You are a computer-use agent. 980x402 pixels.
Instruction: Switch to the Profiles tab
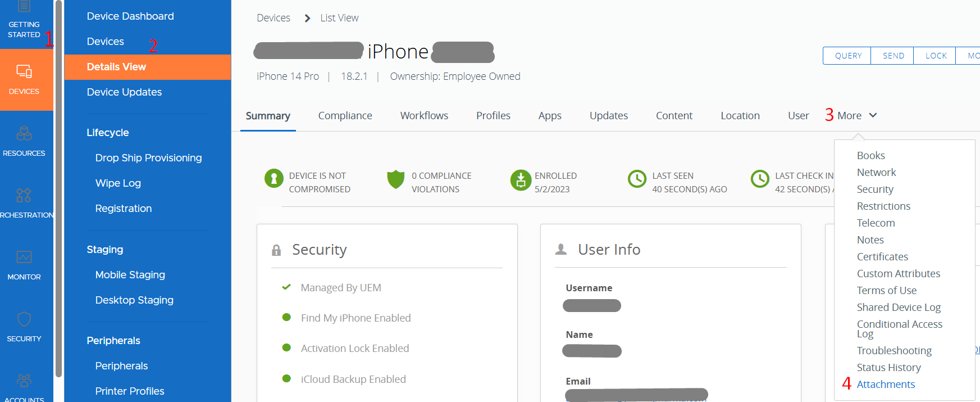tap(493, 115)
